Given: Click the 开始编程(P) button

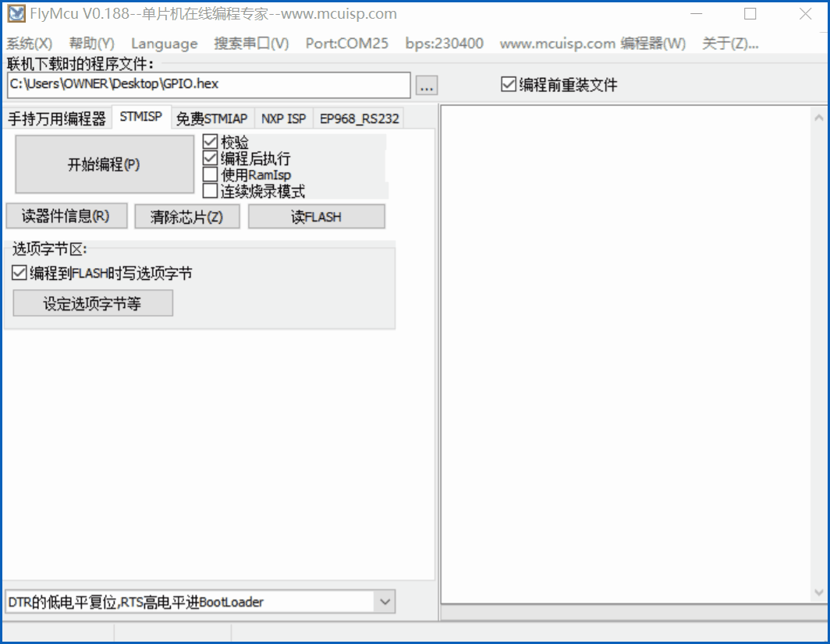Looking at the screenshot, I should [104, 164].
